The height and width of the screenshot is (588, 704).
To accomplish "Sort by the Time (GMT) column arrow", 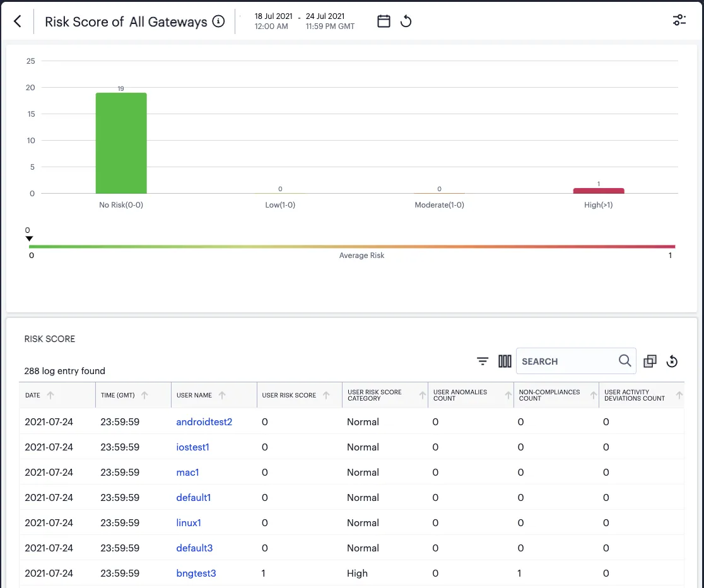I will [144, 396].
